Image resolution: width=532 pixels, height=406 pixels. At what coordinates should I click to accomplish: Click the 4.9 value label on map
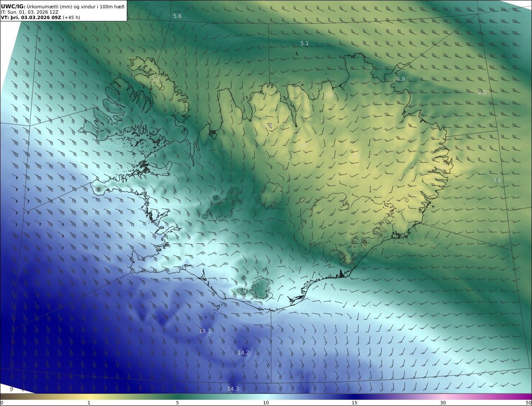(x=401, y=79)
